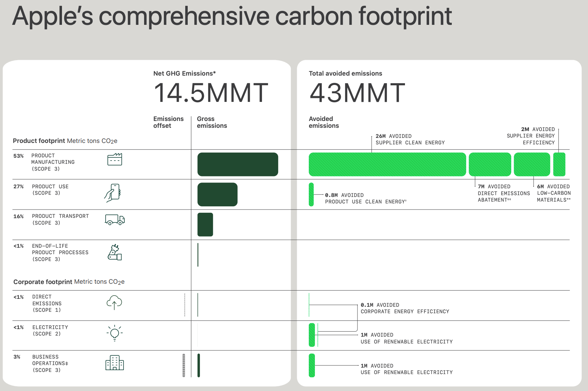This screenshot has height=391, width=588.
Task: Select the dark green Product Use gross emissions bar
Action: (x=217, y=194)
